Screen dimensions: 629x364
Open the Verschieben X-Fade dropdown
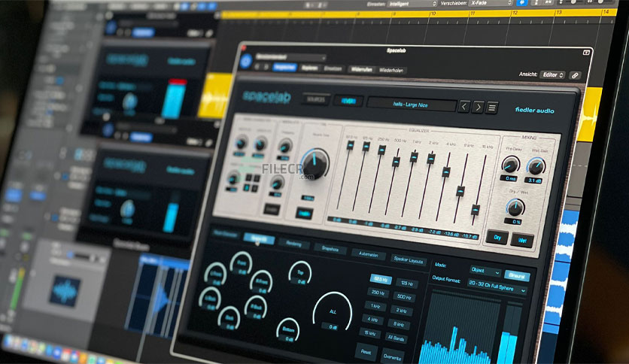pyautogui.click(x=491, y=3)
